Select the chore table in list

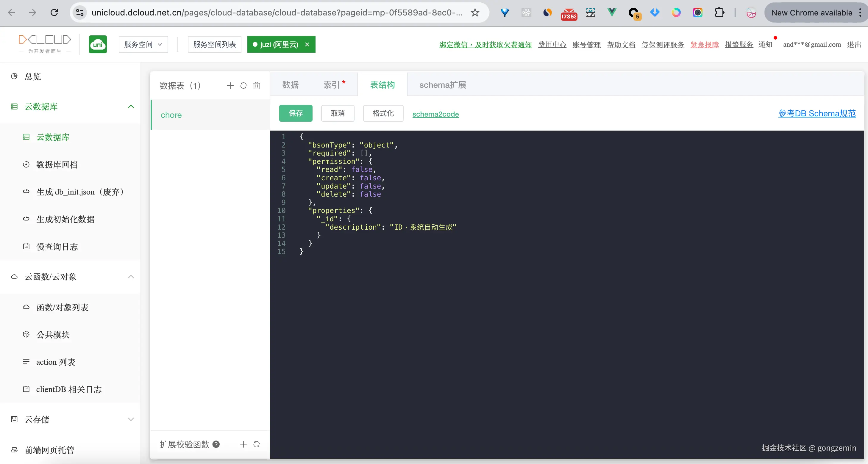[x=171, y=115]
